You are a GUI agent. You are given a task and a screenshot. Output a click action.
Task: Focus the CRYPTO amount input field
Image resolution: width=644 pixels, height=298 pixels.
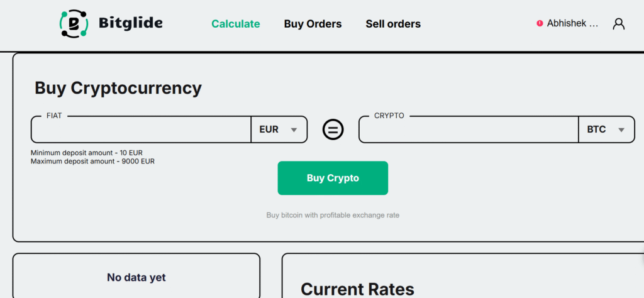point(468,130)
